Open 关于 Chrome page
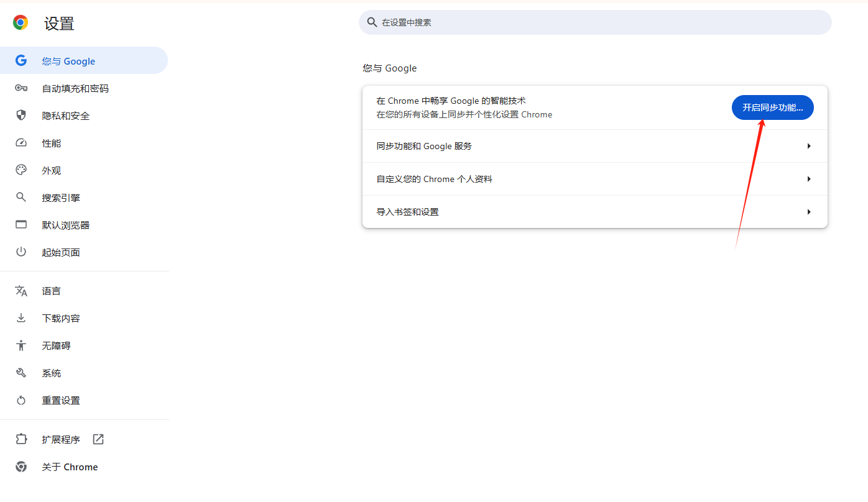Image resolution: width=868 pixels, height=502 pixels. 84,467
